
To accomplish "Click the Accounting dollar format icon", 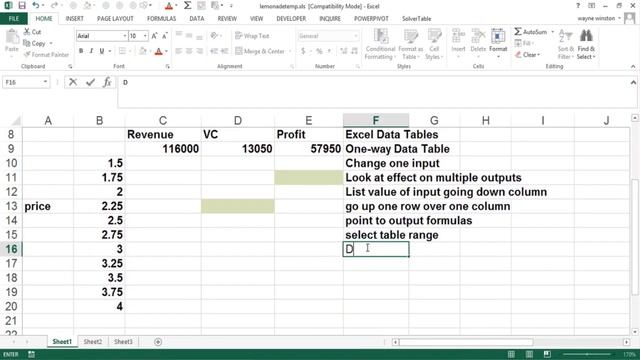I will pos(303,51).
